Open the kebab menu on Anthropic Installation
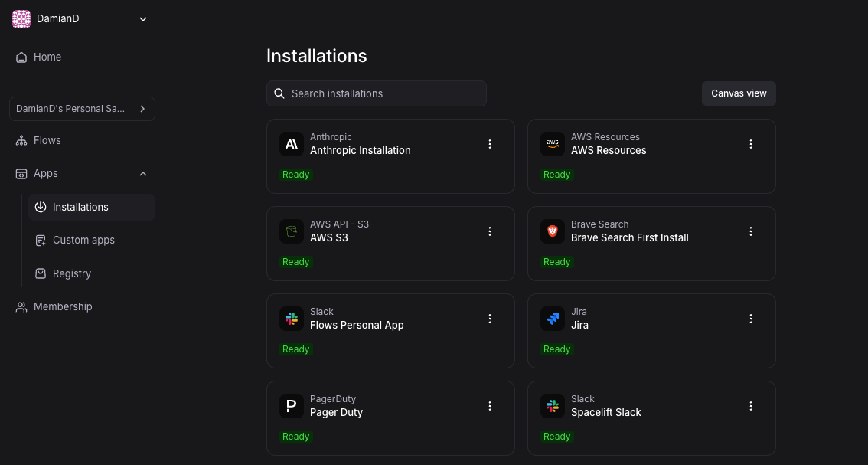 (490, 144)
